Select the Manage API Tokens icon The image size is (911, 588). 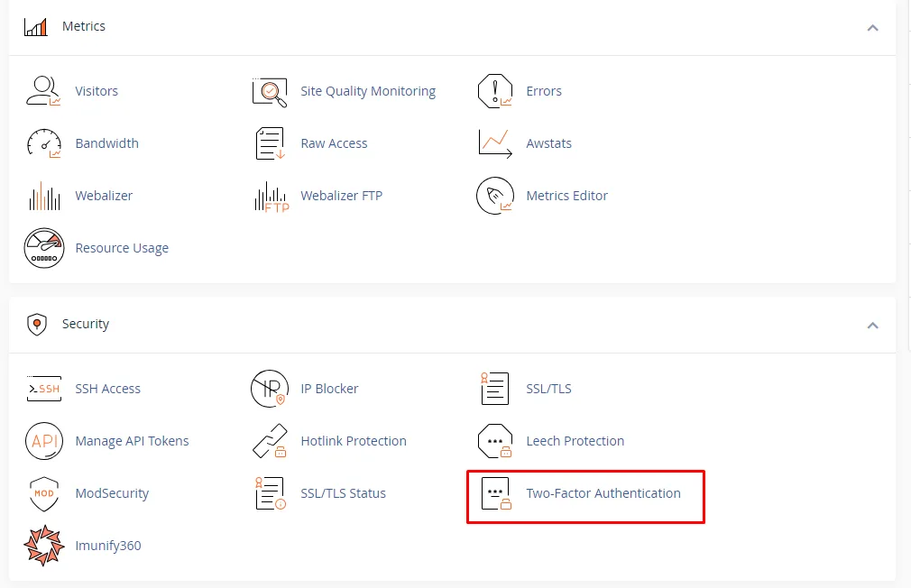pyautogui.click(x=43, y=441)
